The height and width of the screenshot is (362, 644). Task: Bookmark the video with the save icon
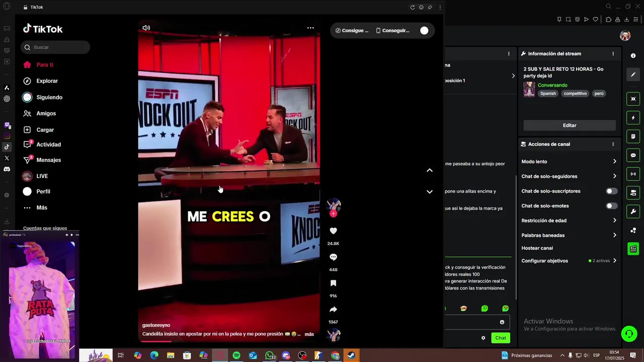click(333, 283)
